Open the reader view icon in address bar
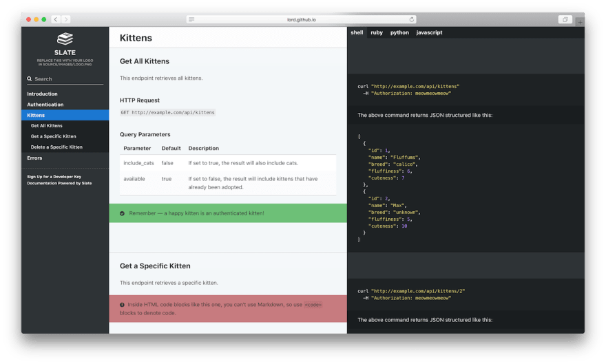 pos(191,19)
